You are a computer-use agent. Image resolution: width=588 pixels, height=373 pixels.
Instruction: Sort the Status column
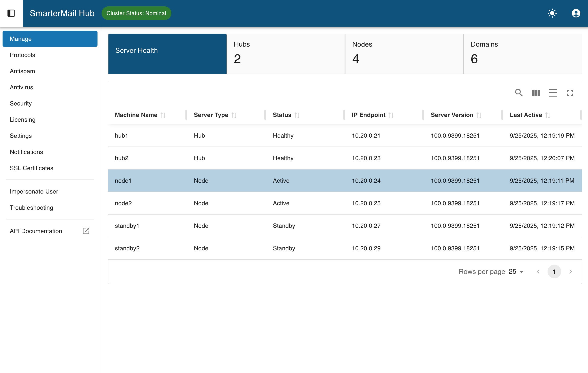pos(297,115)
